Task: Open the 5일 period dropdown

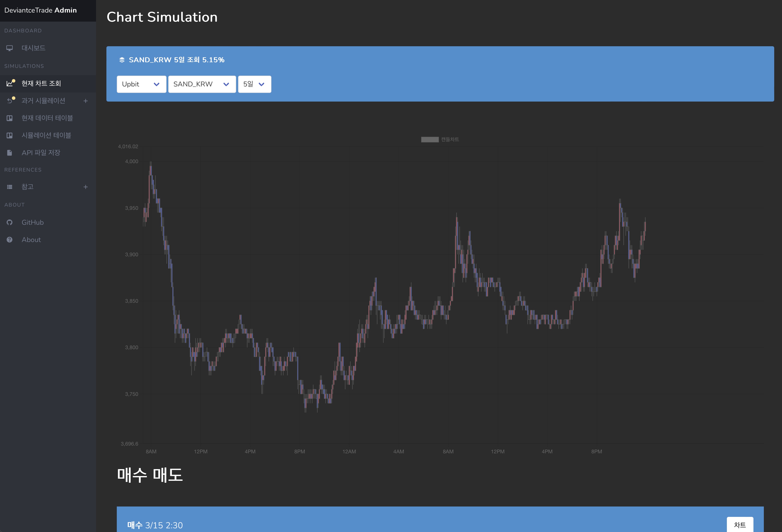Action: 254,84
